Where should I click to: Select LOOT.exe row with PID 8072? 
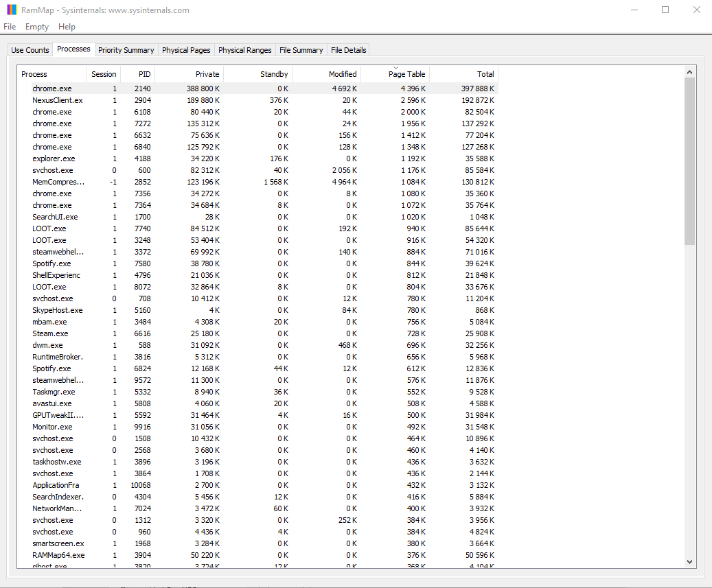[258, 287]
